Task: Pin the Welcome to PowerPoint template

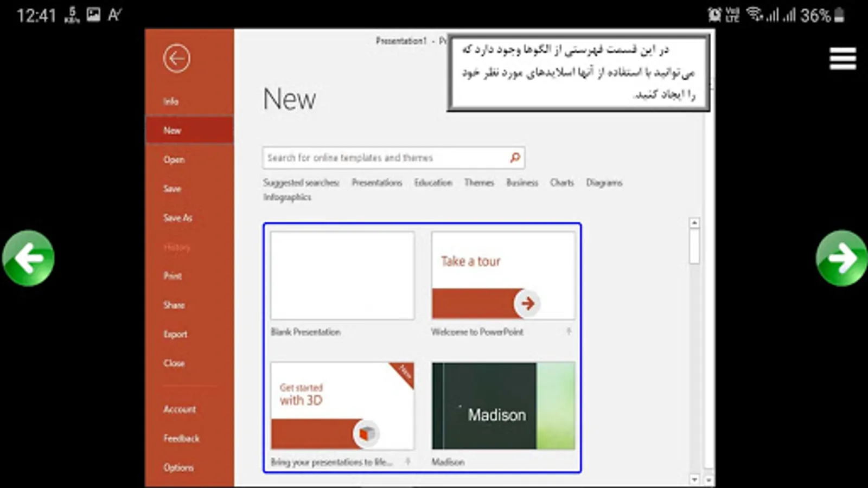Action: coord(569,331)
